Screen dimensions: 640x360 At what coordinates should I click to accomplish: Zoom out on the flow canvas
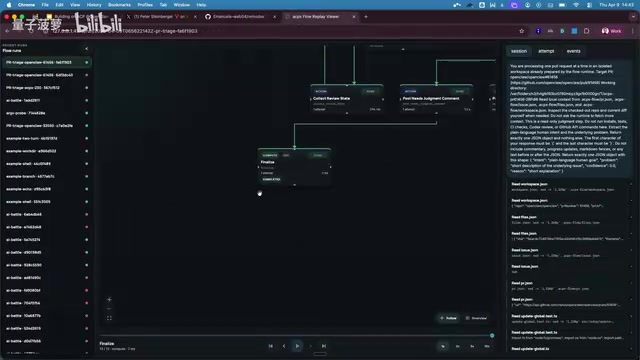(109, 309)
